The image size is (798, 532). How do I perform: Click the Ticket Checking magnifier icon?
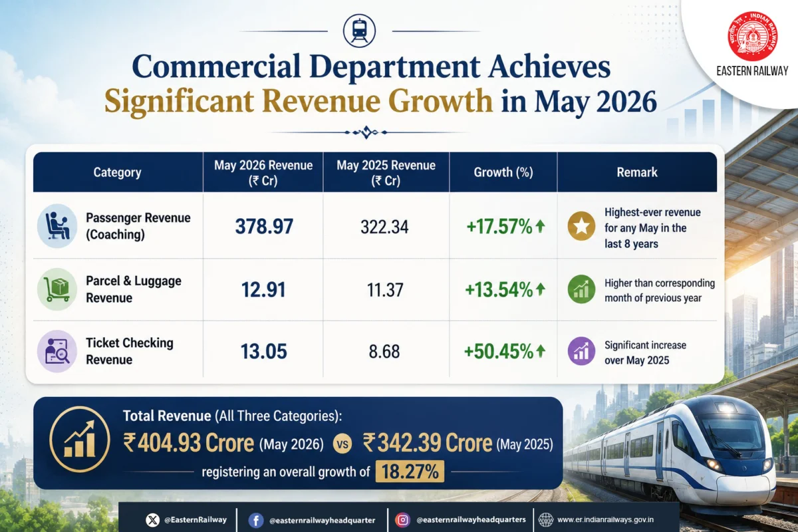click(57, 351)
